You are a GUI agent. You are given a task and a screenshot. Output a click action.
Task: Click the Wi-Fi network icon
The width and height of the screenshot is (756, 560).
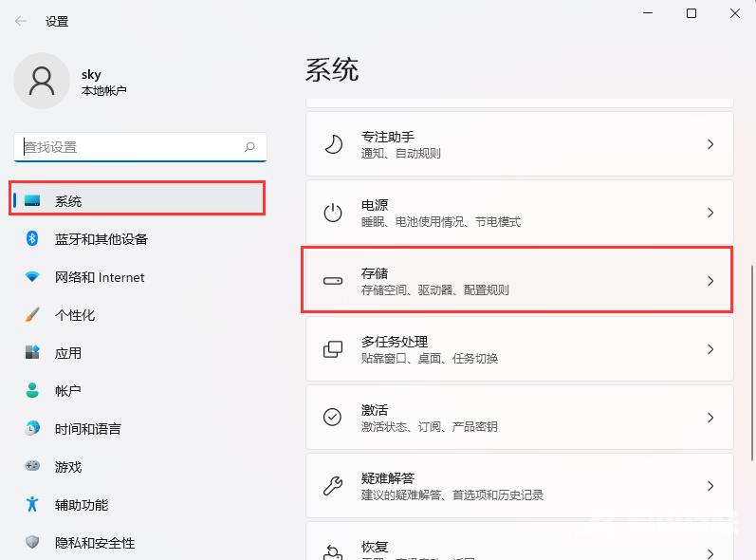click(x=32, y=277)
